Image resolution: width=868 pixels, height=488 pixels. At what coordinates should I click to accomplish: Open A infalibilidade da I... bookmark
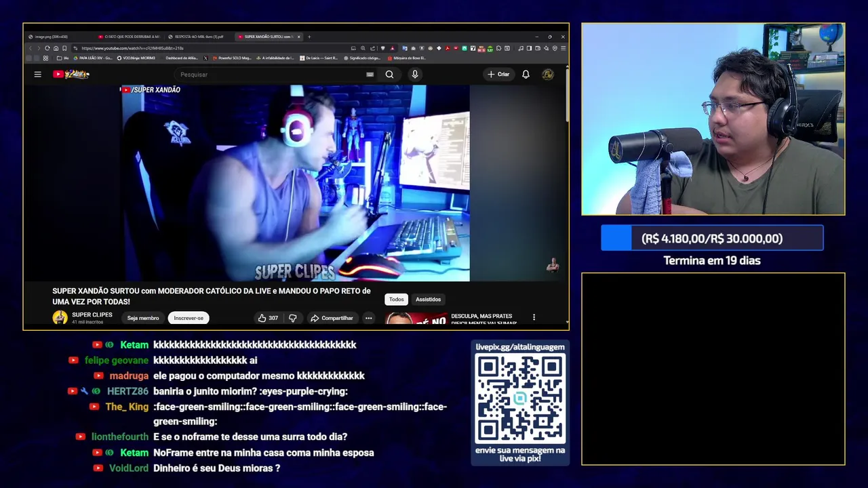click(x=275, y=58)
